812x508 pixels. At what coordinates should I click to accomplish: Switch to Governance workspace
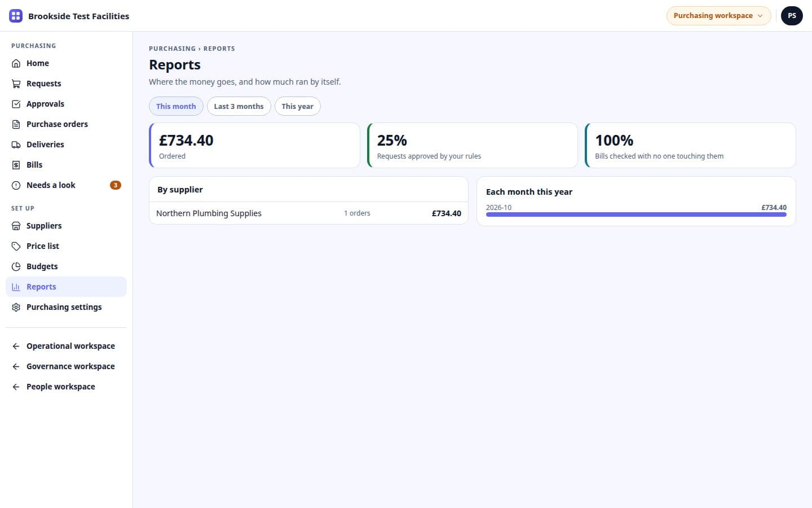point(66,366)
